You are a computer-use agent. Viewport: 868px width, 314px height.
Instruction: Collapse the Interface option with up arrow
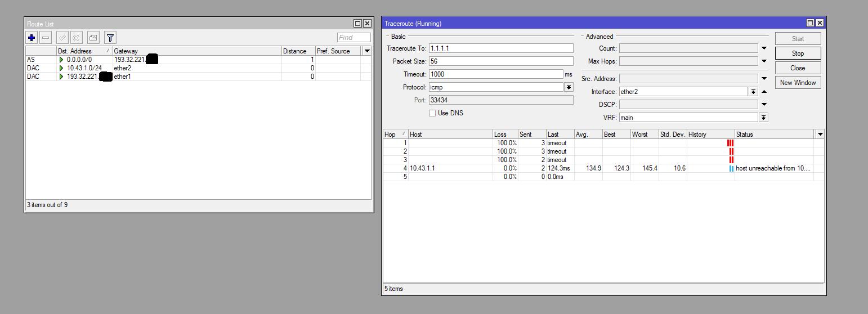[x=764, y=92]
